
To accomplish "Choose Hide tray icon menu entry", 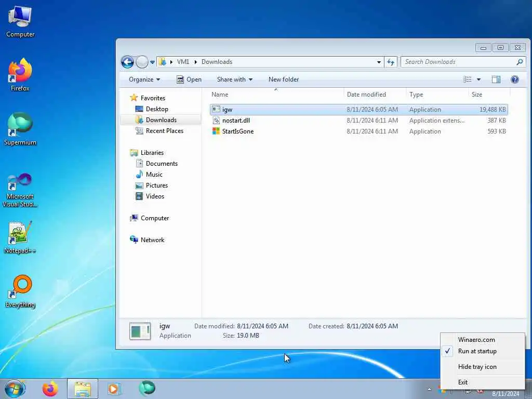I will tap(477, 367).
